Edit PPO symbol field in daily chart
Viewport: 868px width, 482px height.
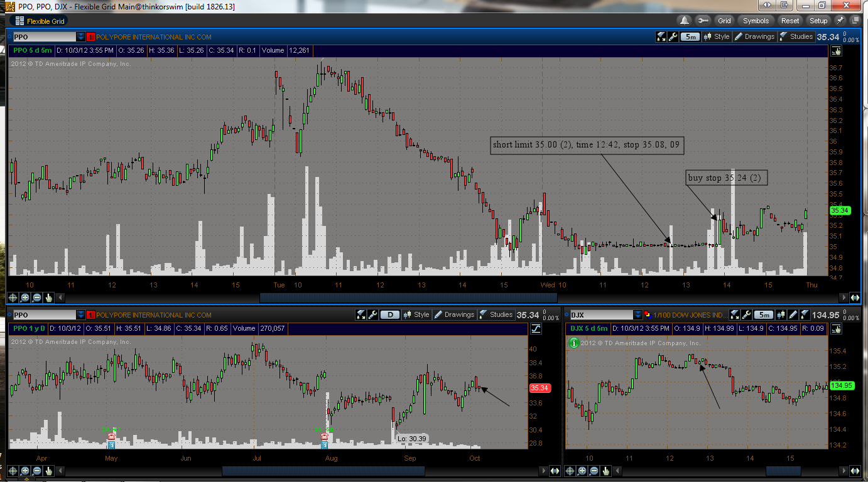tap(44, 314)
